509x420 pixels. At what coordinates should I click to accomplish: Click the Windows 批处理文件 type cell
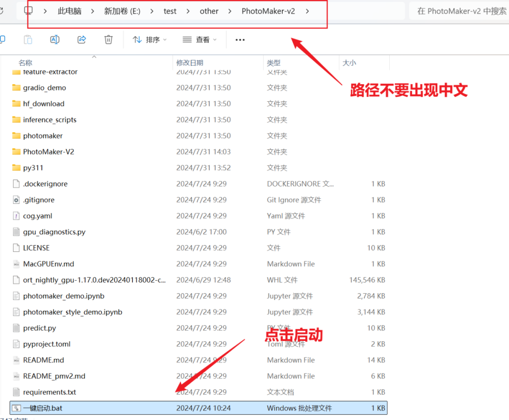(299, 408)
